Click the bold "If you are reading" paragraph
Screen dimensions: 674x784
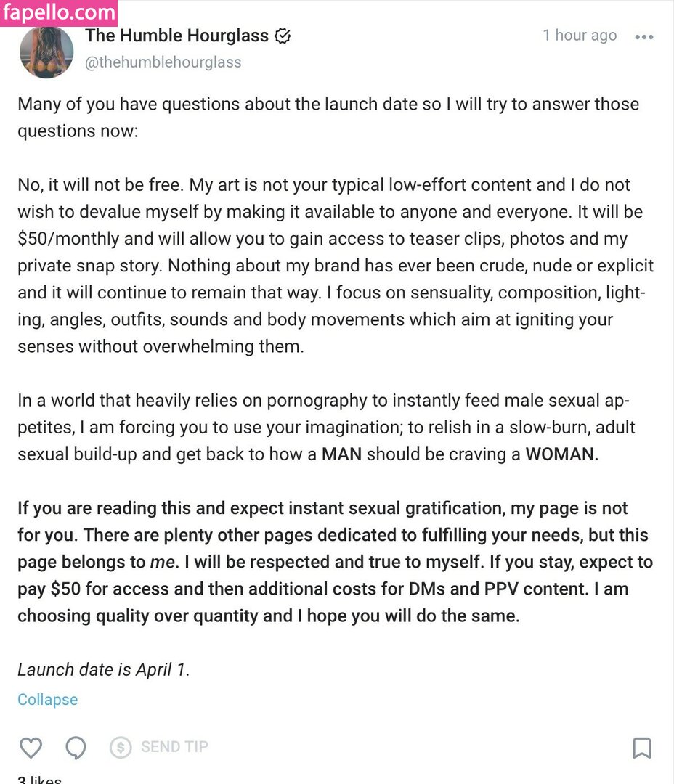[334, 562]
